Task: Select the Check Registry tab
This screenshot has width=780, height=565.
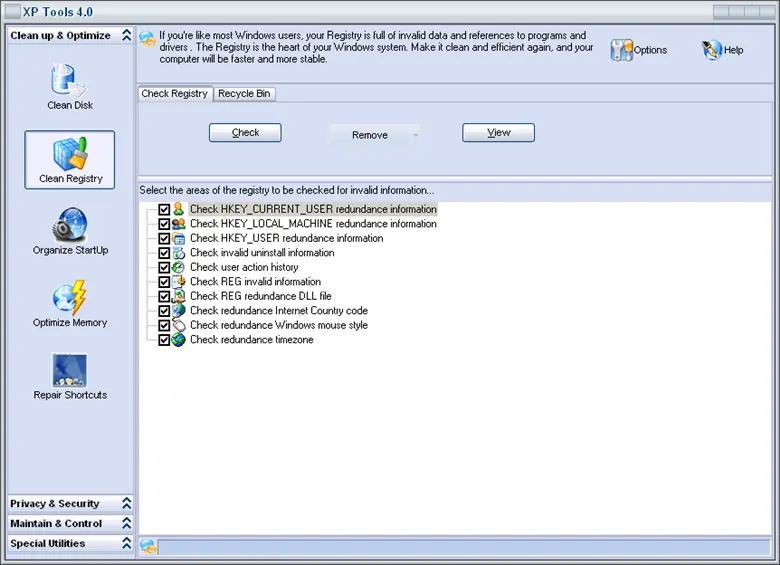Action: pos(175,94)
